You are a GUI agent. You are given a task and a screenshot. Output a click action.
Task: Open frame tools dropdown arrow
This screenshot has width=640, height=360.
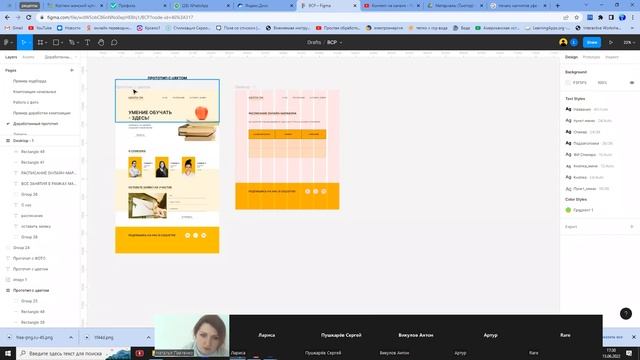click(x=46, y=43)
